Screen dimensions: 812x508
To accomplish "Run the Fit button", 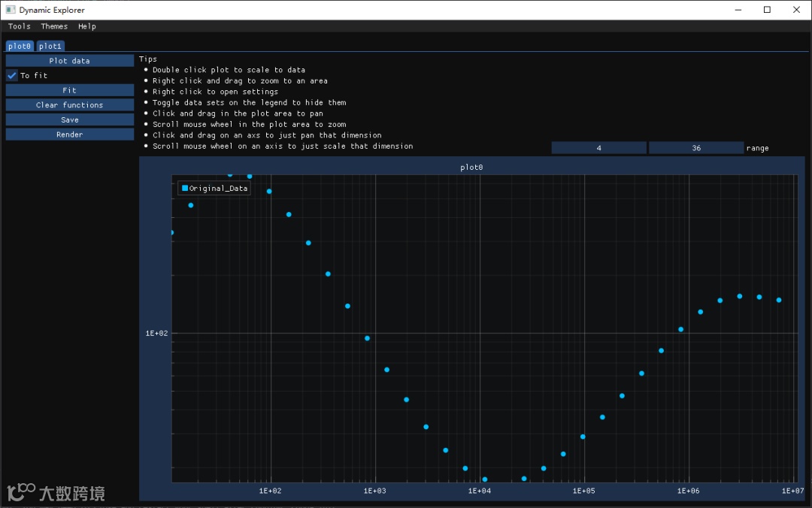I will point(70,90).
